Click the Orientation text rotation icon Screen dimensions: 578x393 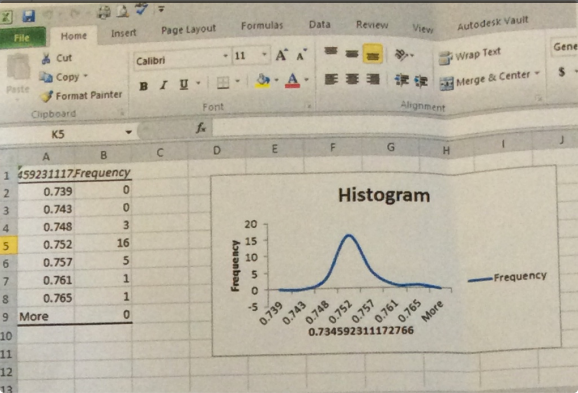pyautogui.click(x=401, y=55)
